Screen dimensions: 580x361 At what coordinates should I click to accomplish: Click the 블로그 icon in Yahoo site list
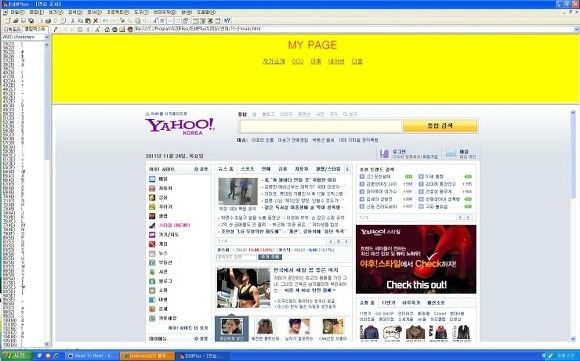pos(152,281)
